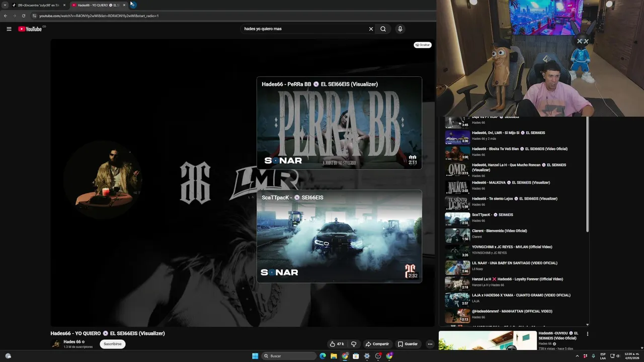This screenshot has width=644, height=362.
Task: Open the YouTube hamburger guide menu
Action: click(x=9, y=29)
